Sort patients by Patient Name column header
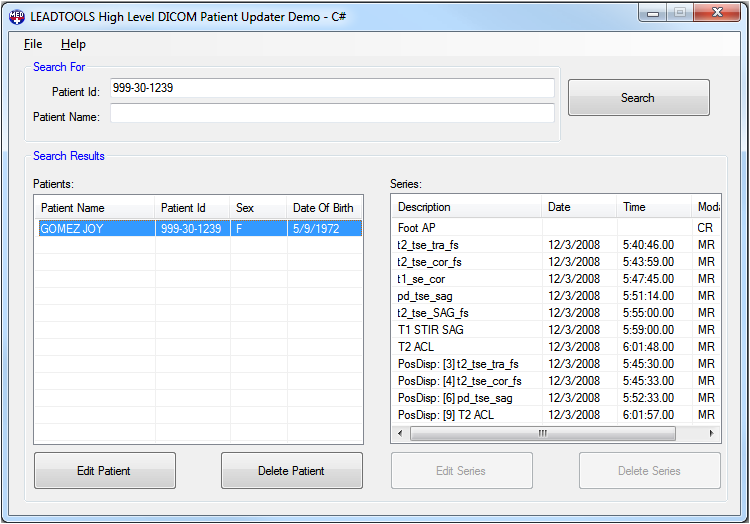 pos(94,208)
